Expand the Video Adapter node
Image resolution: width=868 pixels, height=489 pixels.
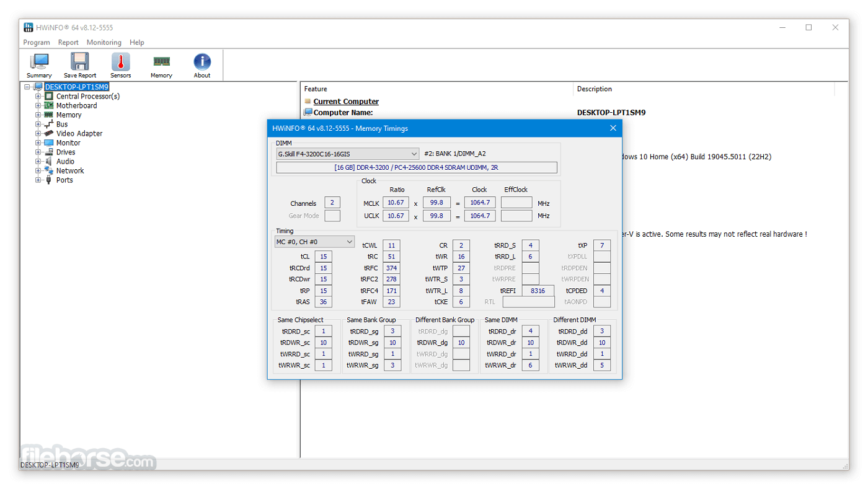pyautogui.click(x=38, y=133)
